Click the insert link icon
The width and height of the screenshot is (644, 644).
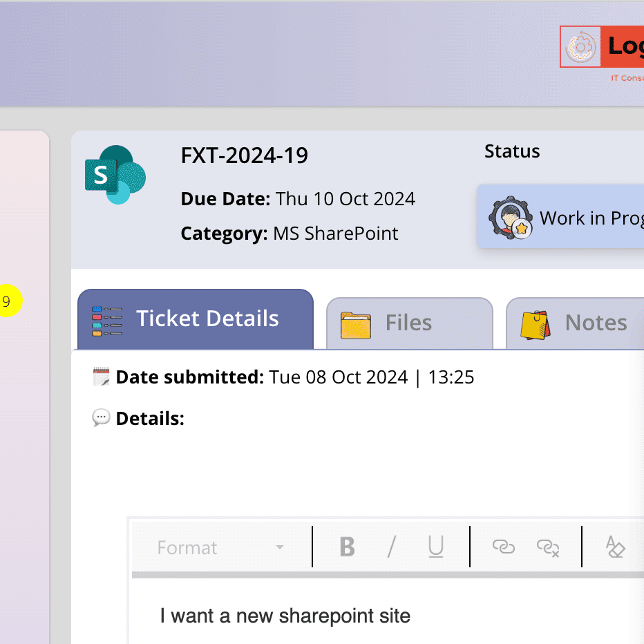504,547
